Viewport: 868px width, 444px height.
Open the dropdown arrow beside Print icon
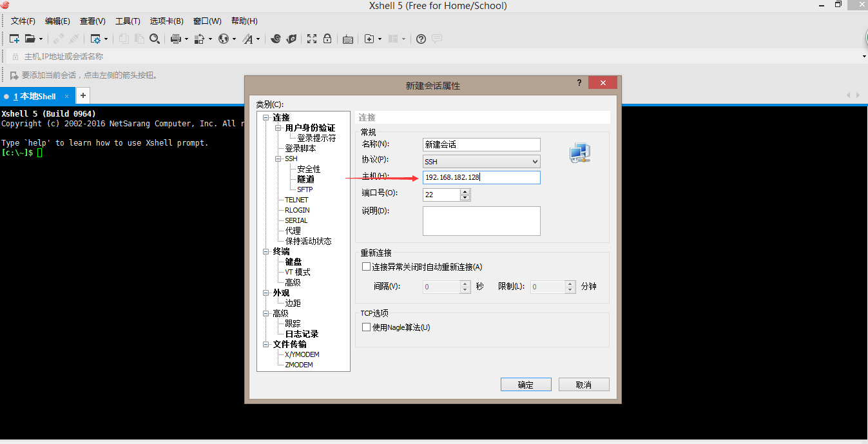coord(186,39)
